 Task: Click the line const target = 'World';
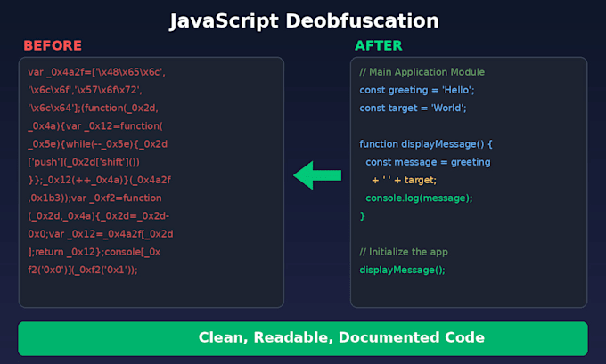click(413, 108)
